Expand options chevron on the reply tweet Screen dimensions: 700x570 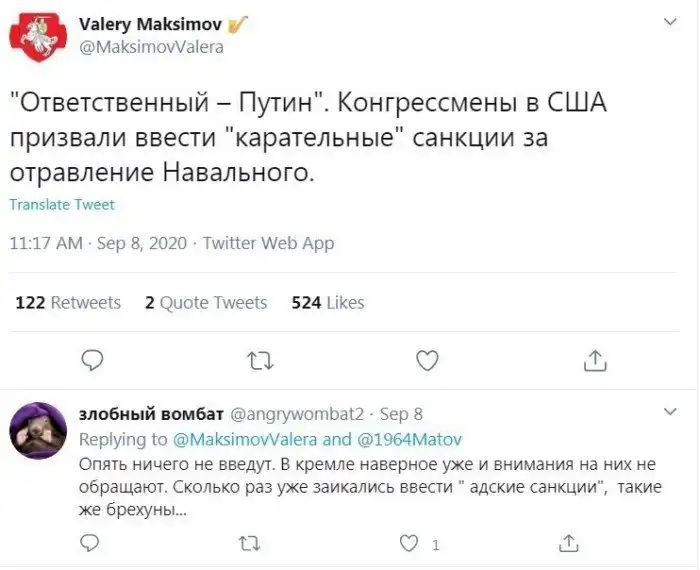tap(669, 411)
